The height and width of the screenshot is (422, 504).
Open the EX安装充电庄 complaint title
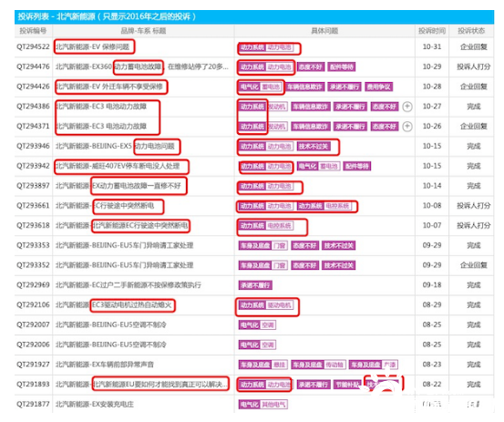click(95, 404)
